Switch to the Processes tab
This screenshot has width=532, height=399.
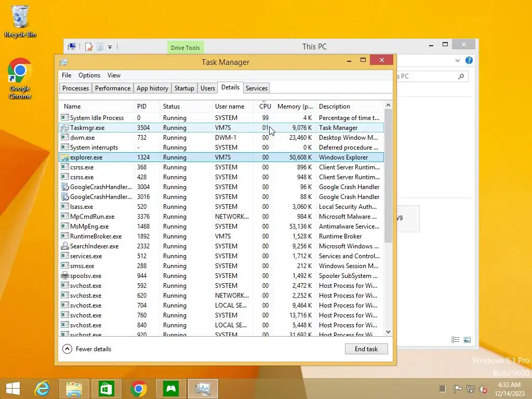tap(75, 88)
